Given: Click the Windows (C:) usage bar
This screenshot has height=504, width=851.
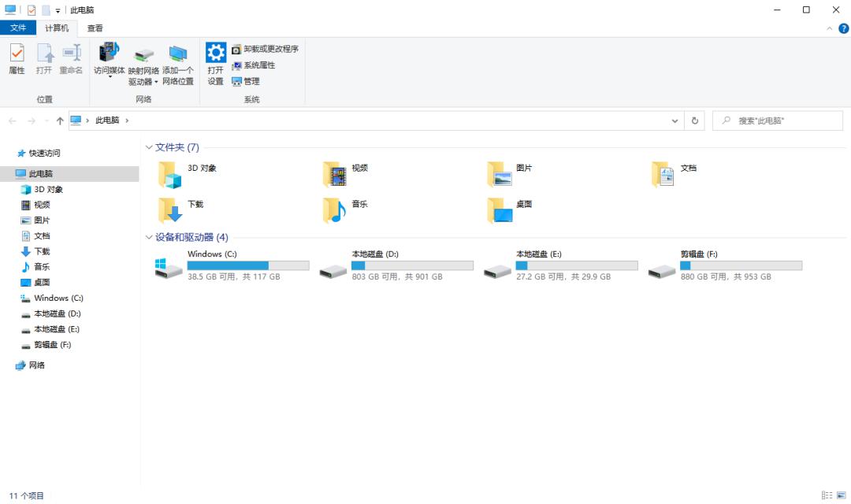Looking at the screenshot, I should tap(248, 265).
